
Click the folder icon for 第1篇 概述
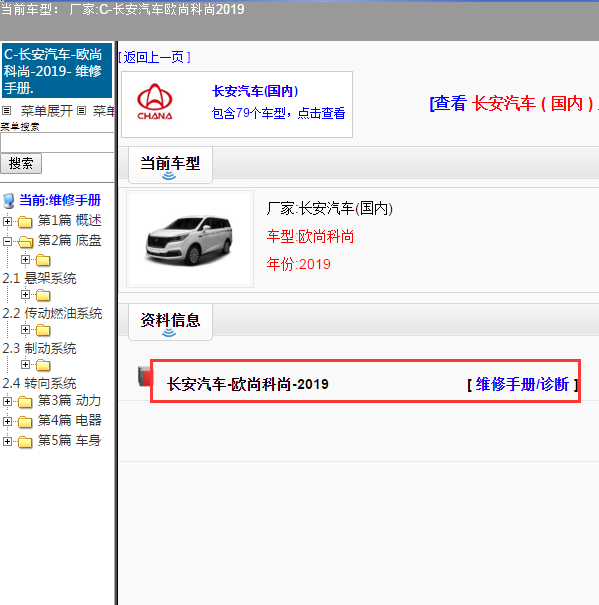pyautogui.click(x=25, y=222)
